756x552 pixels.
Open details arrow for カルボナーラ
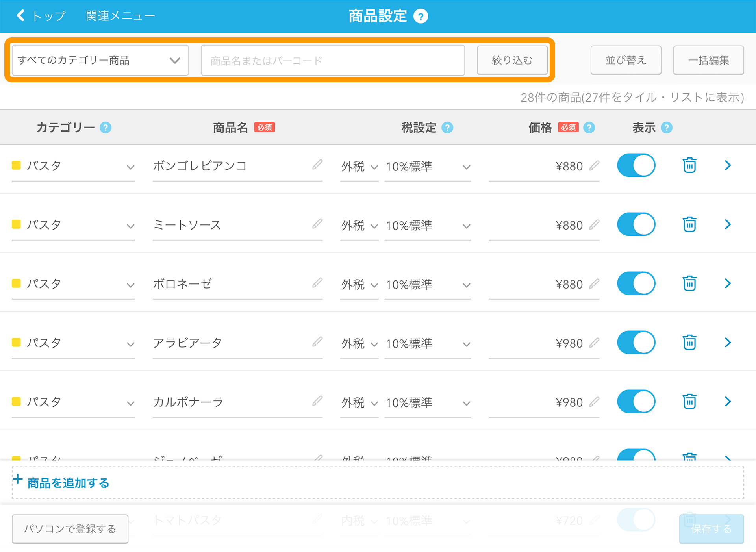click(728, 401)
